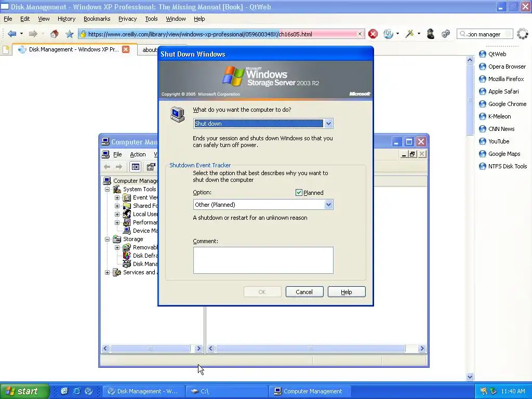Open K-Meleon bookmark

click(x=495, y=116)
